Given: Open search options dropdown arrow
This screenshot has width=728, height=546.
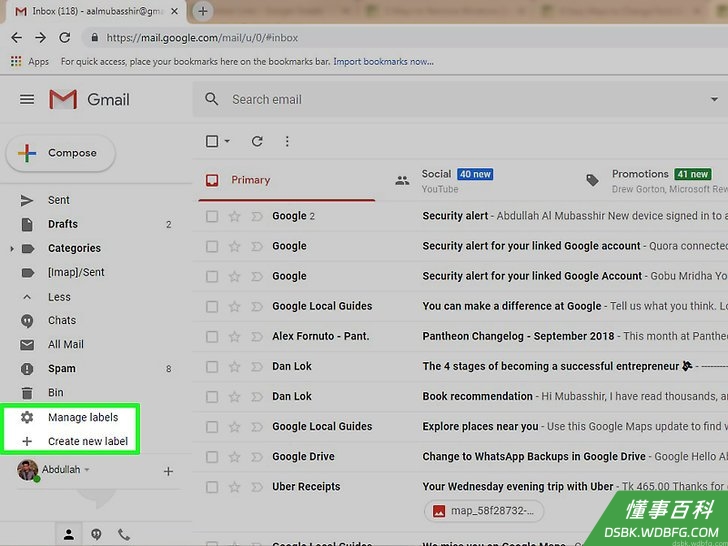Looking at the screenshot, I should click(x=714, y=99).
